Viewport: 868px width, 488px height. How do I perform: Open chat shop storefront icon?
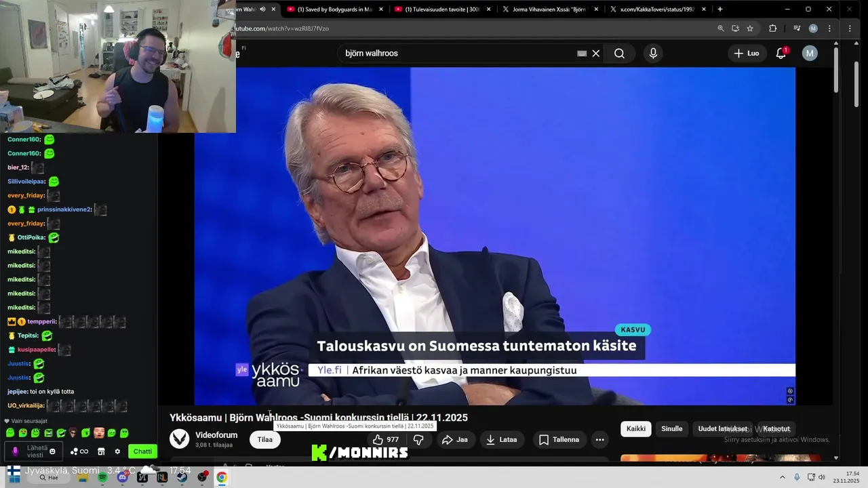click(x=101, y=451)
